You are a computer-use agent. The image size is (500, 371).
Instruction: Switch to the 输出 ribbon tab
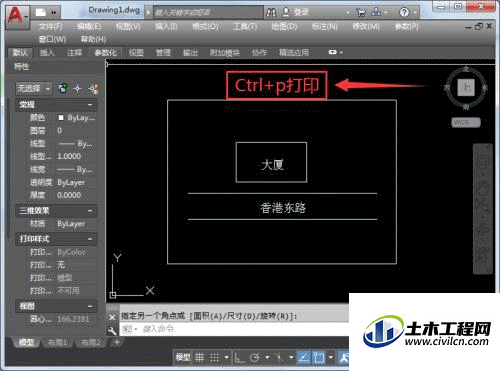[190, 52]
